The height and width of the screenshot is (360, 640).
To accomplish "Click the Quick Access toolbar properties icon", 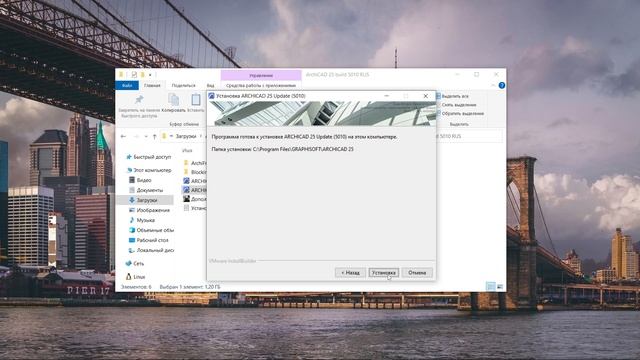I will point(134,75).
